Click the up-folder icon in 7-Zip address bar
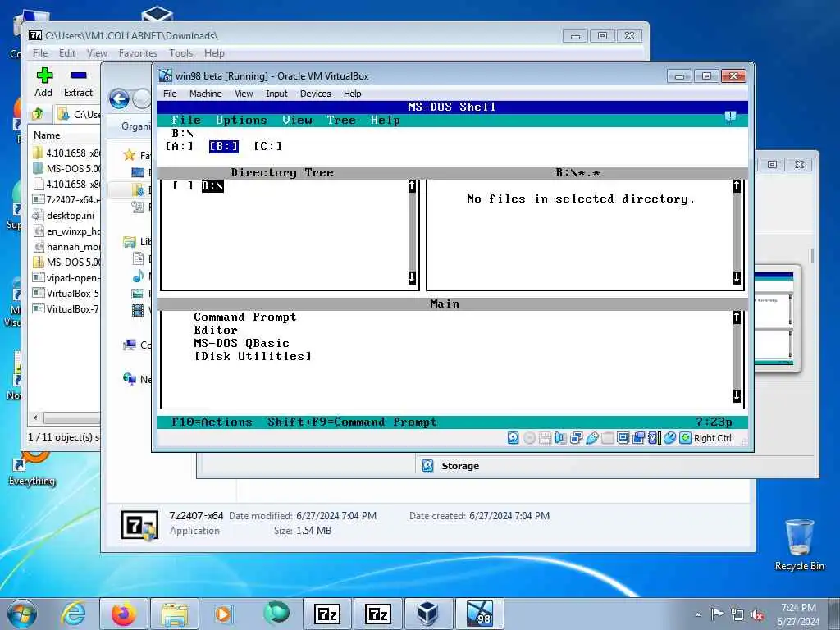This screenshot has width=840, height=630. pyautogui.click(x=38, y=113)
